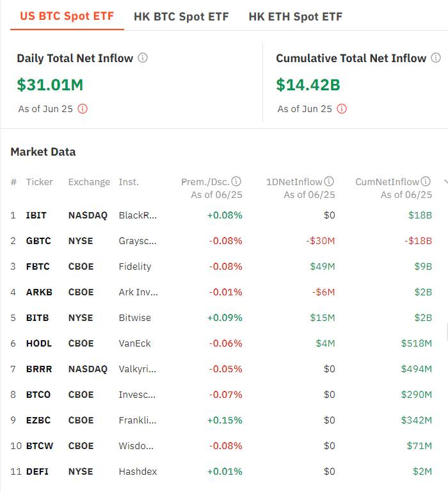Open Prem./Dsc. column info icon

point(236,181)
